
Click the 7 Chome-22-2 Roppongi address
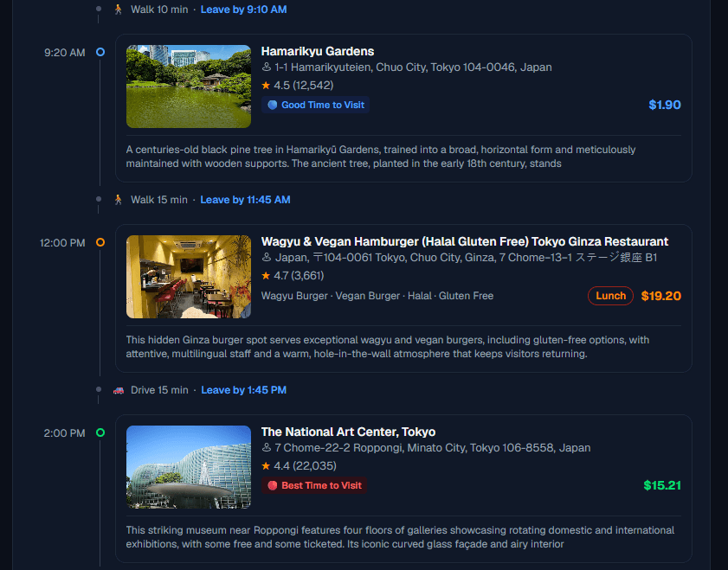pyautogui.click(x=432, y=447)
